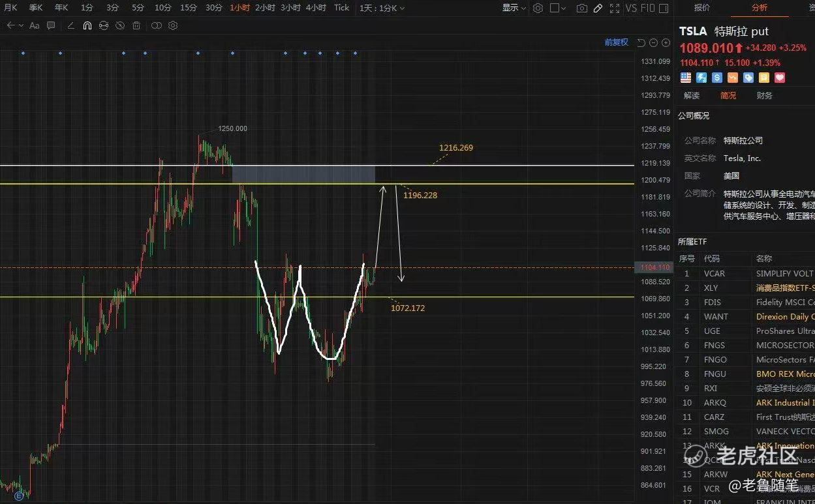
Task: Open drawing settings gear in drawing toolbar
Action: click(173, 25)
